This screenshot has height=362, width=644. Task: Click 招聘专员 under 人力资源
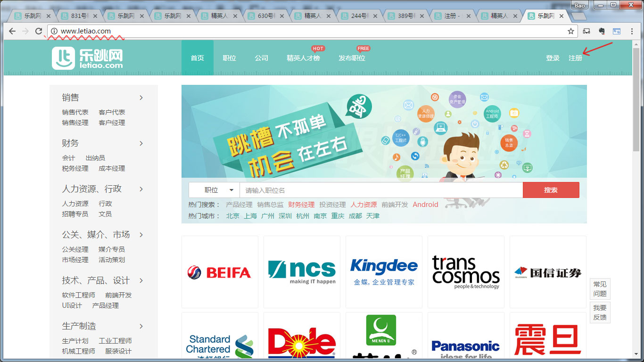[x=75, y=214]
